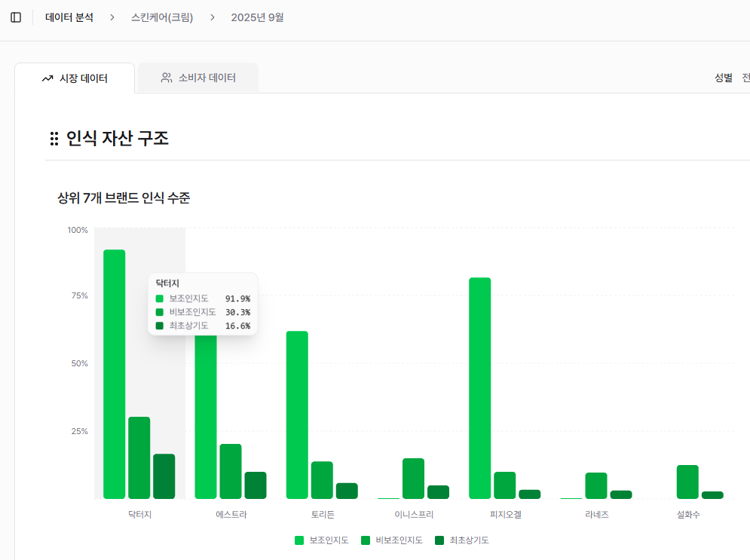Click the 비보조인지도 legend color swatch
Viewport: 750px width, 560px height.
click(366, 540)
